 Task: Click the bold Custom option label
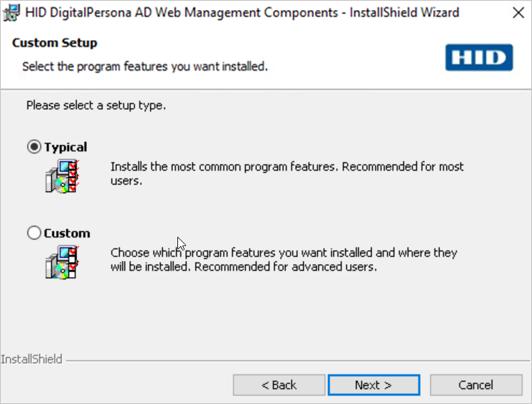coord(67,233)
